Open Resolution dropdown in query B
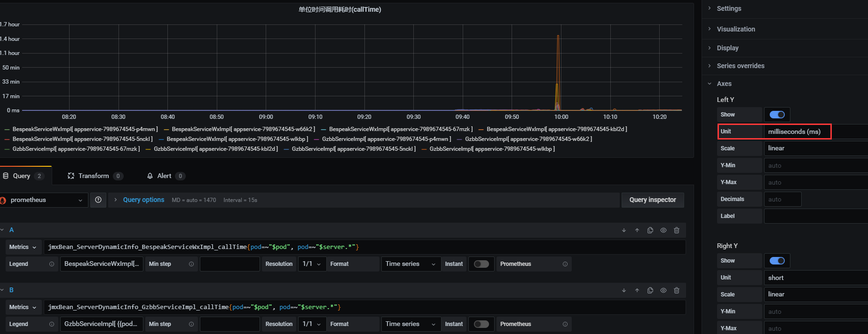This screenshot has height=334, width=868. click(312, 324)
